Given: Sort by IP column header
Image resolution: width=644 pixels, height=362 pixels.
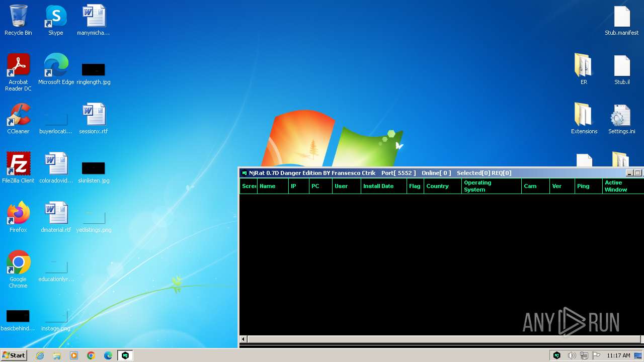Looking at the screenshot, I should 299,186.
